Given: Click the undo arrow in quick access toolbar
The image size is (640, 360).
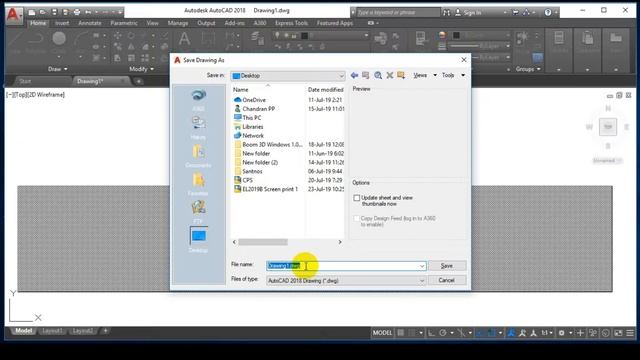Looking at the screenshot, I should click(x=87, y=12).
